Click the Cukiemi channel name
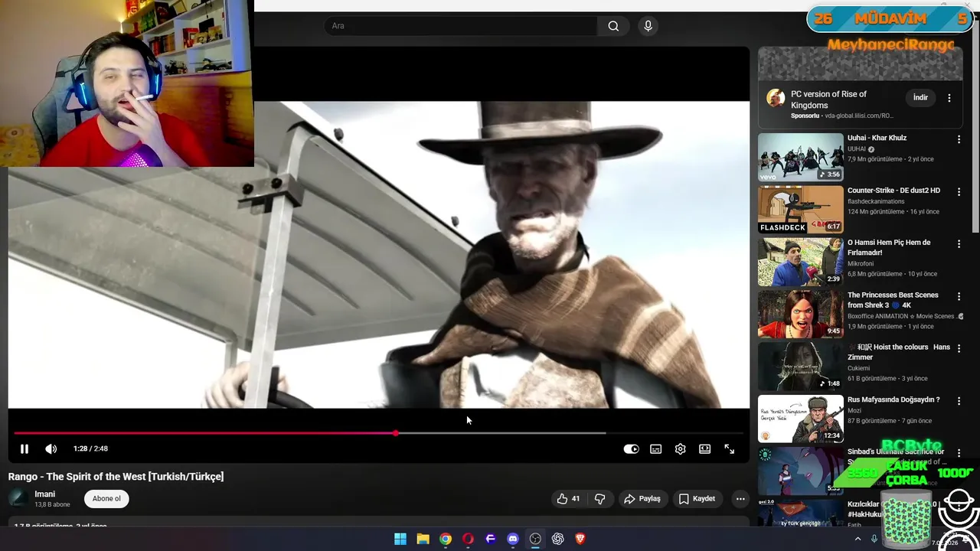The height and width of the screenshot is (551, 980). point(858,368)
